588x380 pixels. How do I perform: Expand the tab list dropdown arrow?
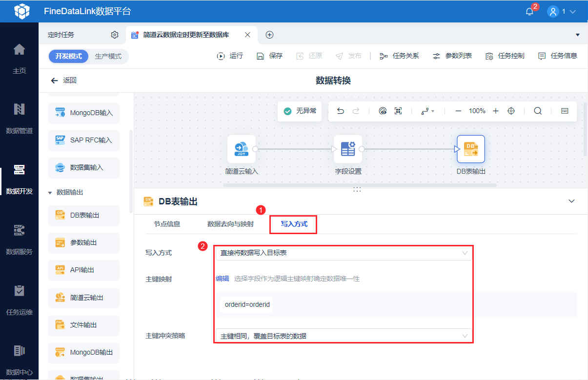(x=578, y=35)
